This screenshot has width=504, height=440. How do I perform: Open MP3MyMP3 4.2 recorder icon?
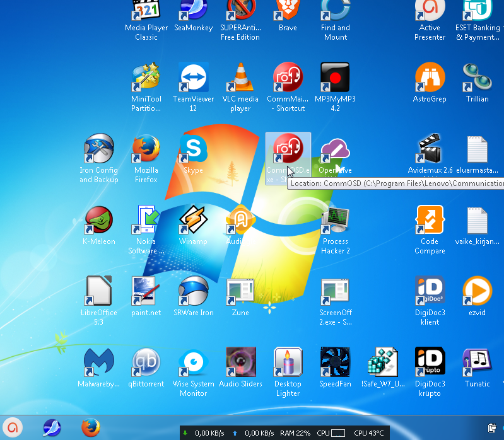pyautogui.click(x=335, y=77)
